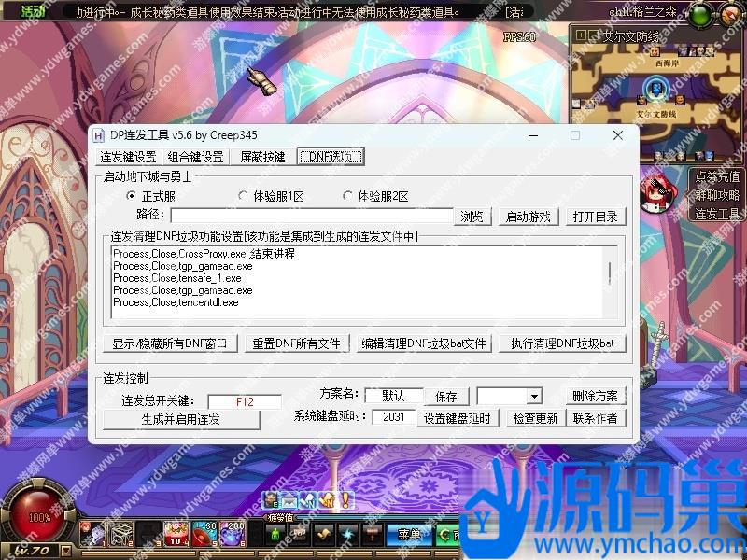Click the 生成并启用连发 button
The image size is (747, 560).
coord(181,418)
